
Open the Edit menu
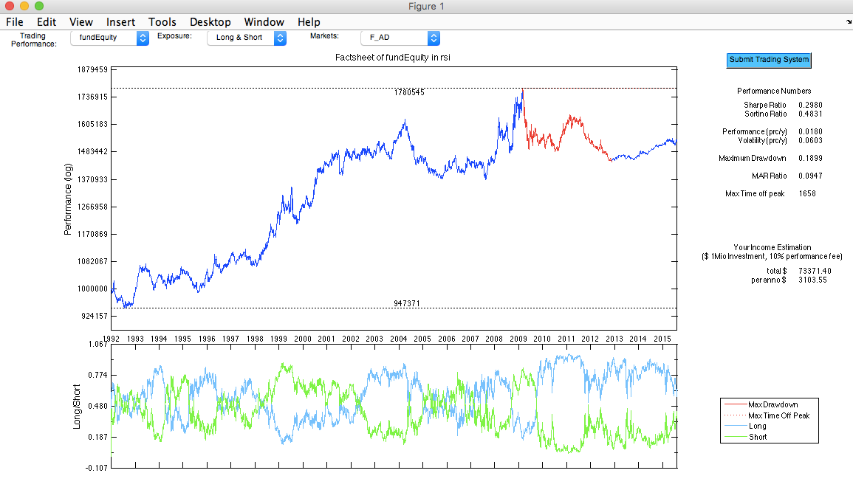pos(46,21)
